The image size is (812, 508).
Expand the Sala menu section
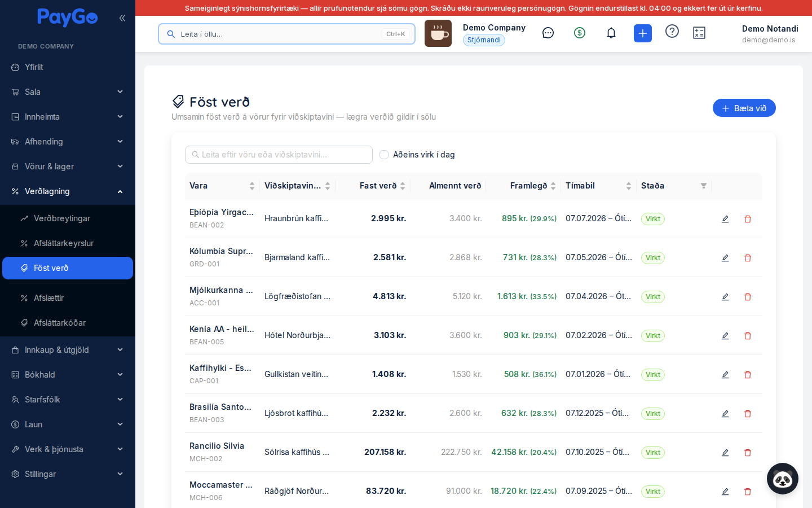tap(68, 92)
